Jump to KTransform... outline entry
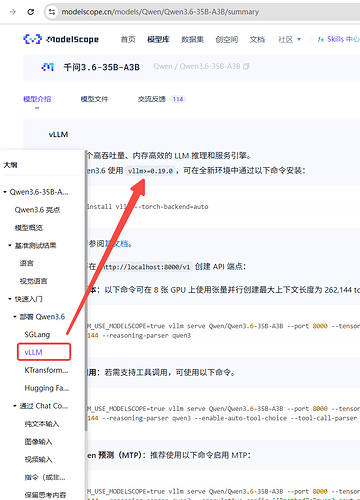Viewport: 360px width, 500px height. coord(46,370)
